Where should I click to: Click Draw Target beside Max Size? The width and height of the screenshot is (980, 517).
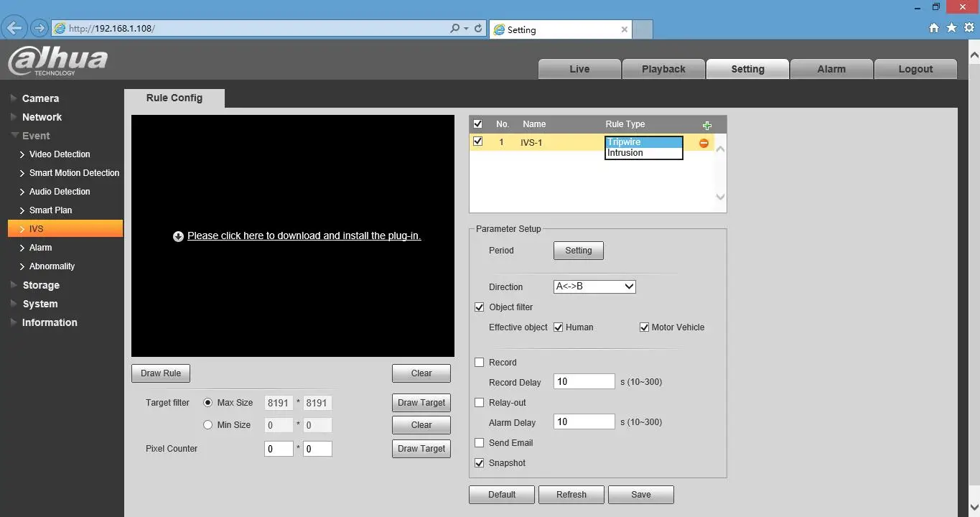tap(421, 403)
